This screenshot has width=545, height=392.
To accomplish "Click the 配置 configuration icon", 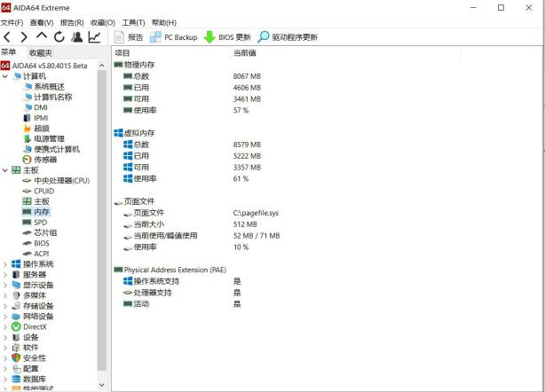I will point(16,368).
